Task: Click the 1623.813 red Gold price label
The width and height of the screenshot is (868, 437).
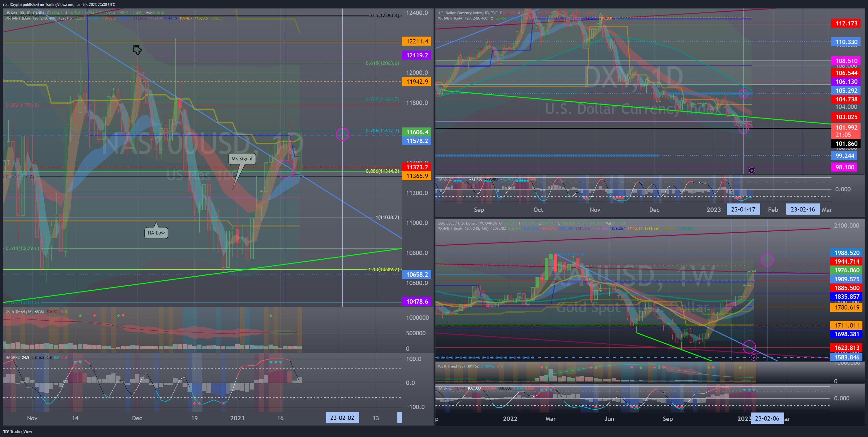Action: click(x=847, y=348)
